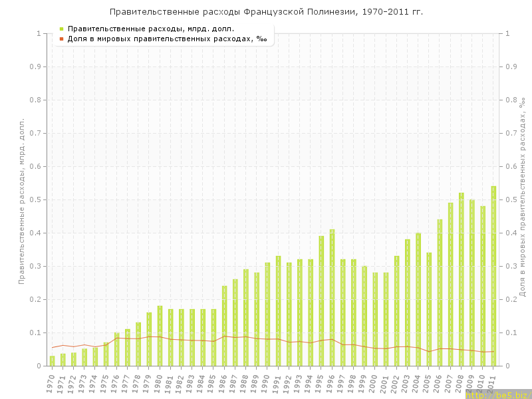Click the chart title about Французской Полинезии
532x399 pixels.
click(x=266, y=12)
